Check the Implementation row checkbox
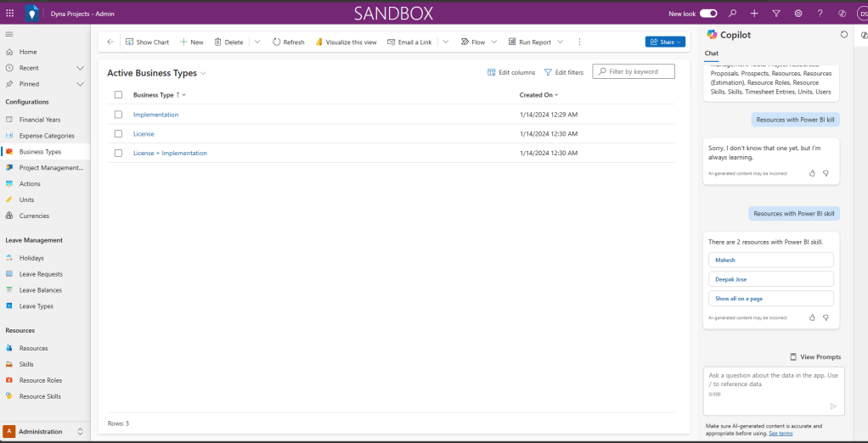This screenshot has width=868, height=443. pos(118,115)
